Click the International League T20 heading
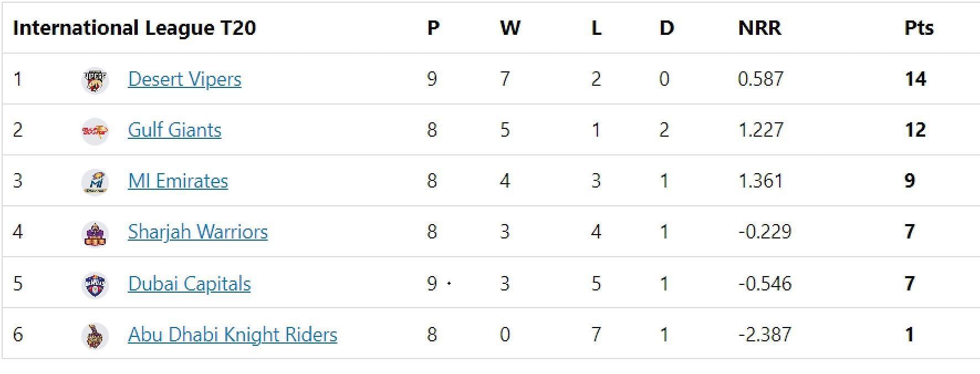This screenshot has width=980, height=374. [134, 28]
